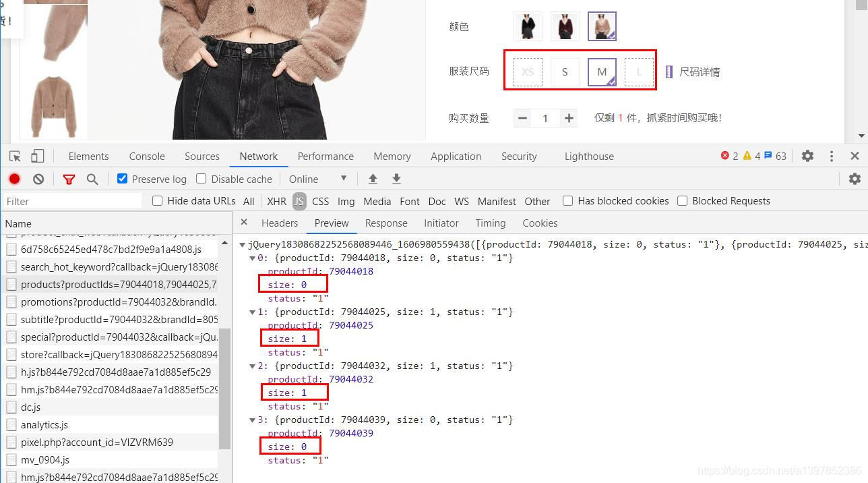The image size is (868, 483).
Task: Decrease purchase quantity with minus
Action: [522, 118]
